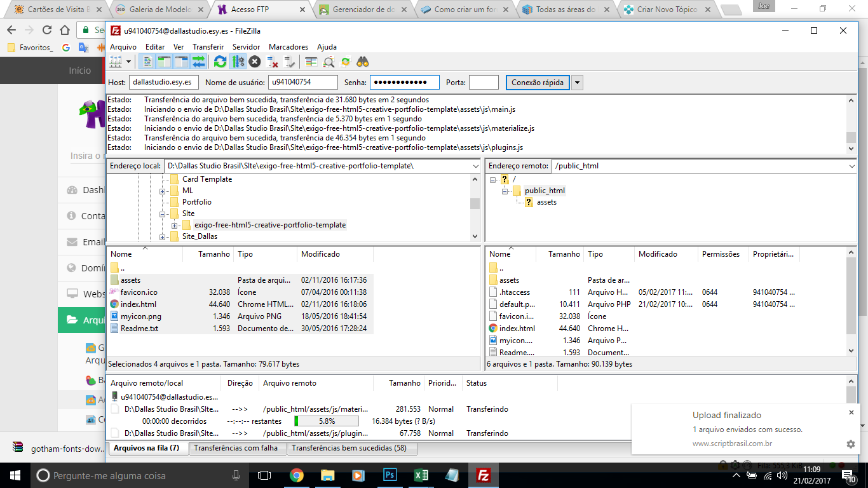Viewport: 868px width, 488px height.
Task: Close the Upload finalizado notification
Action: (x=851, y=412)
